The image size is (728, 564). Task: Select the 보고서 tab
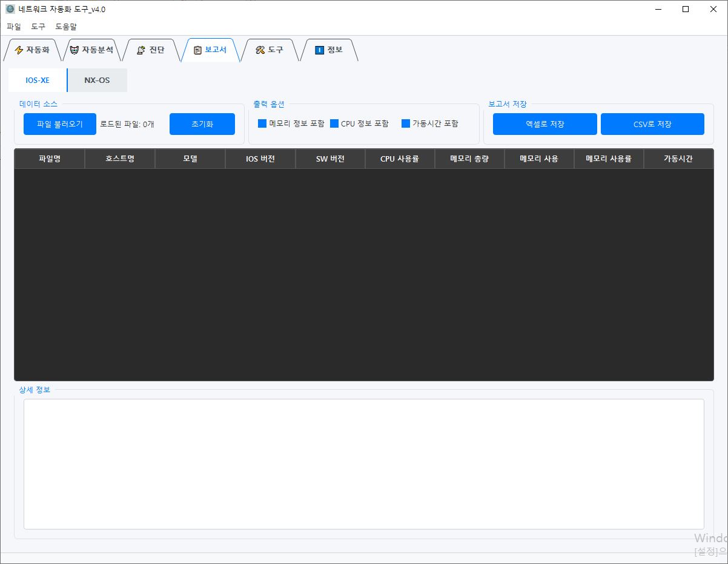coord(210,50)
